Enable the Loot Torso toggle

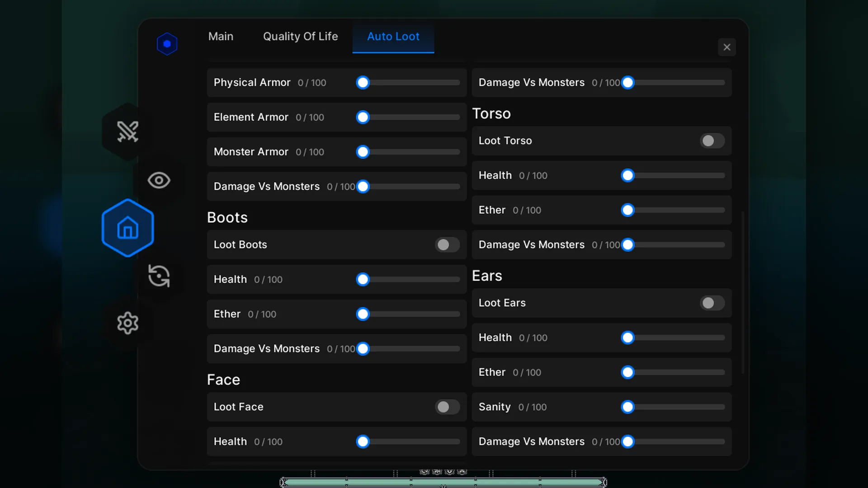(712, 141)
